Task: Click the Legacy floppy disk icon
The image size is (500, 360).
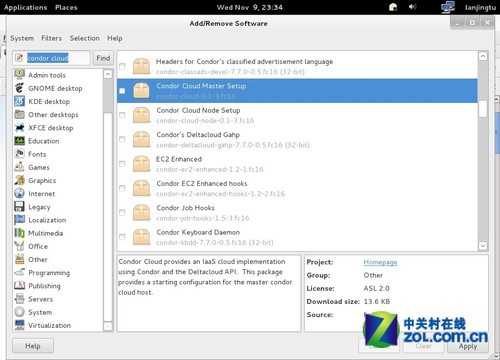Action: tap(19, 206)
